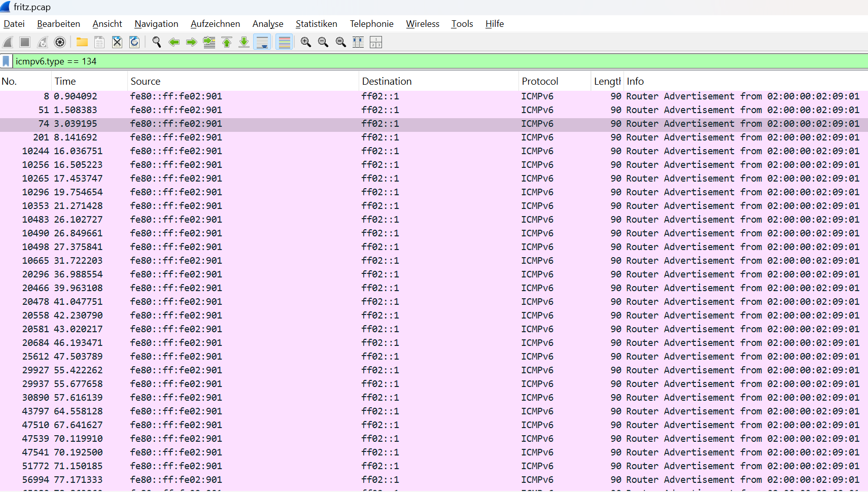Open the Hilfe menu
The height and width of the screenshot is (492, 868).
pos(495,24)
